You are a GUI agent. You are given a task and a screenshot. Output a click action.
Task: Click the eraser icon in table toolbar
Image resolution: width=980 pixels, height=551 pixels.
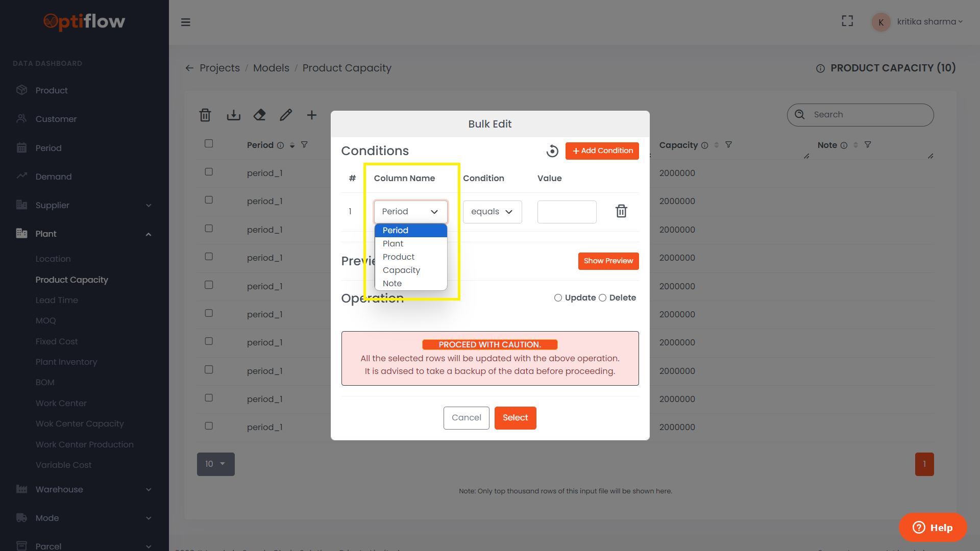pyautogui.click(x=259, y=115)
